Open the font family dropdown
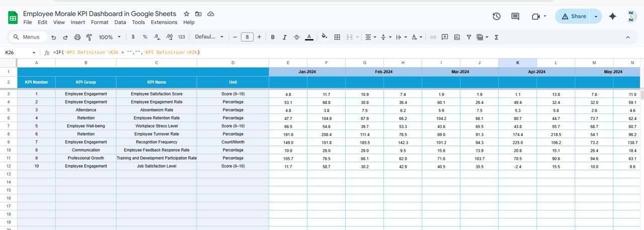 (209, 37)
